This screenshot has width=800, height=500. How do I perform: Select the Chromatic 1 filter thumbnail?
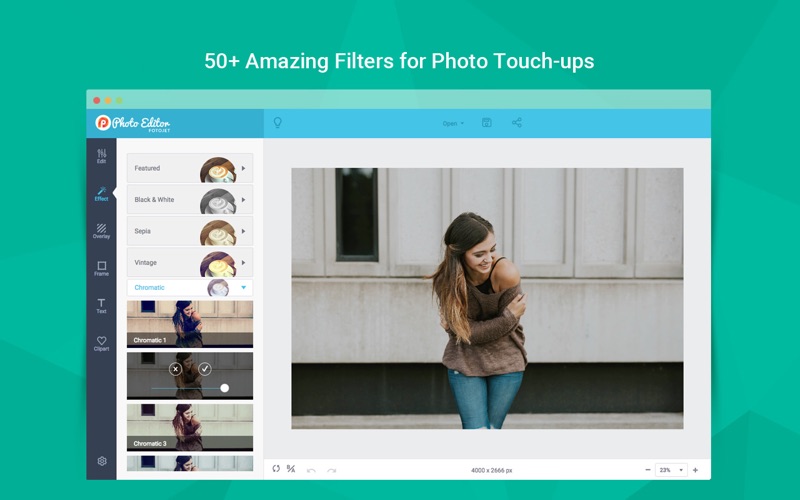[x=190, y=324]
